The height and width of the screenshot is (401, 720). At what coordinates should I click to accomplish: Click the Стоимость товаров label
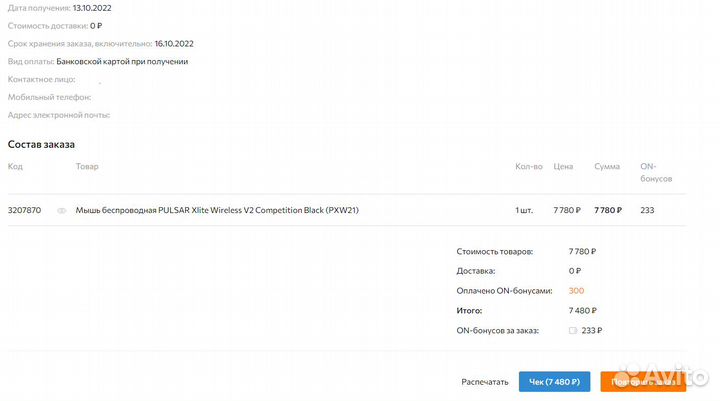[x=495, y=251]
